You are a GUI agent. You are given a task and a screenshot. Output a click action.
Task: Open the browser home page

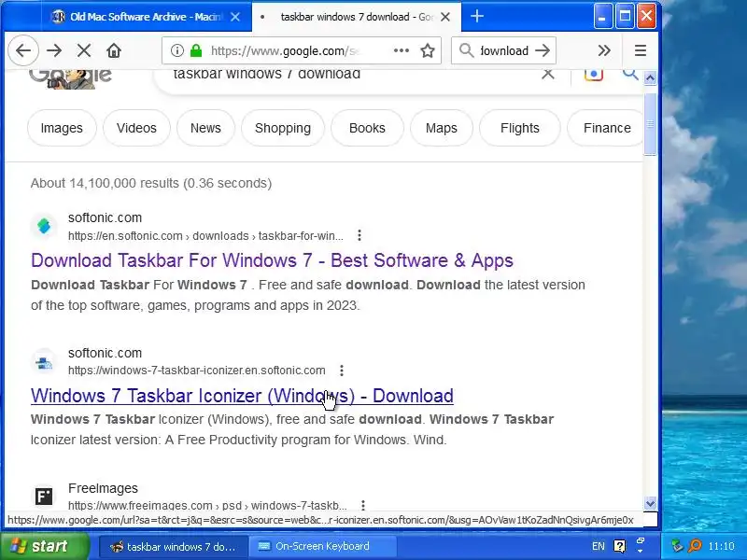tap(114, 50)
